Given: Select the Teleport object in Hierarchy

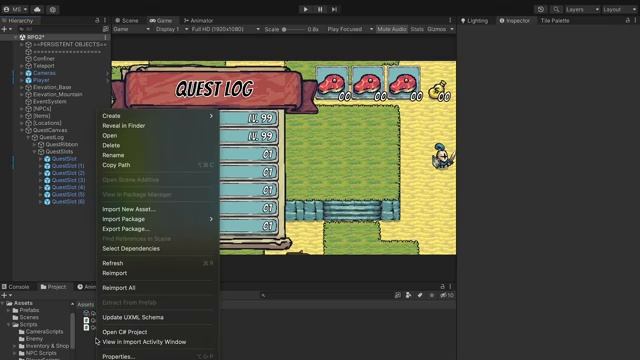Looking at the screenshot, I should 44,66.
